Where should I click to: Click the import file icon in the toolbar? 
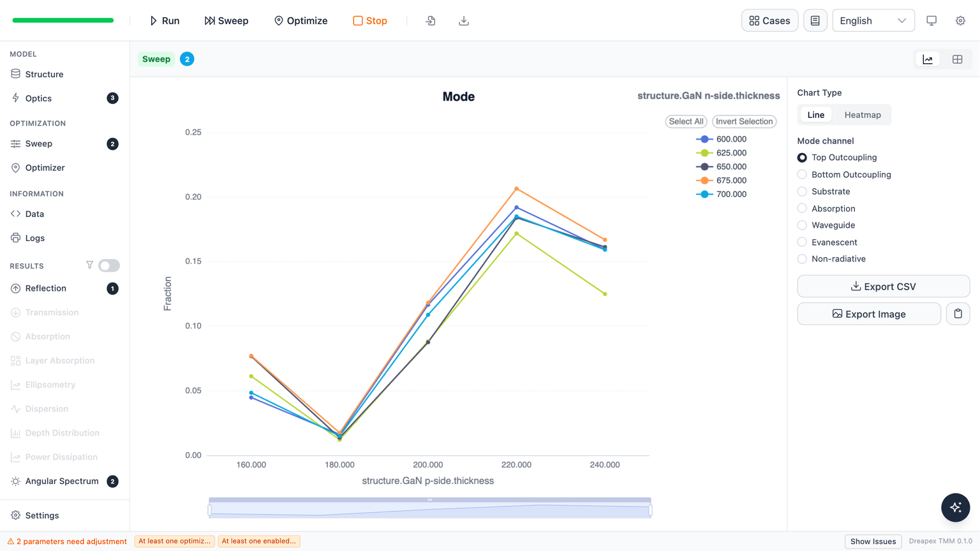(x=431, y=21)
